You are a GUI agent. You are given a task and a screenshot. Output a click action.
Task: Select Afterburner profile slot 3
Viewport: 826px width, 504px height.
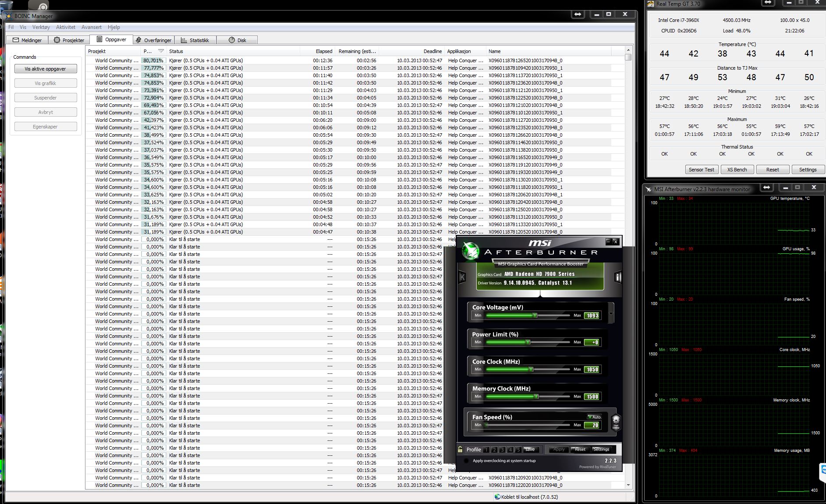coord(502,450)
